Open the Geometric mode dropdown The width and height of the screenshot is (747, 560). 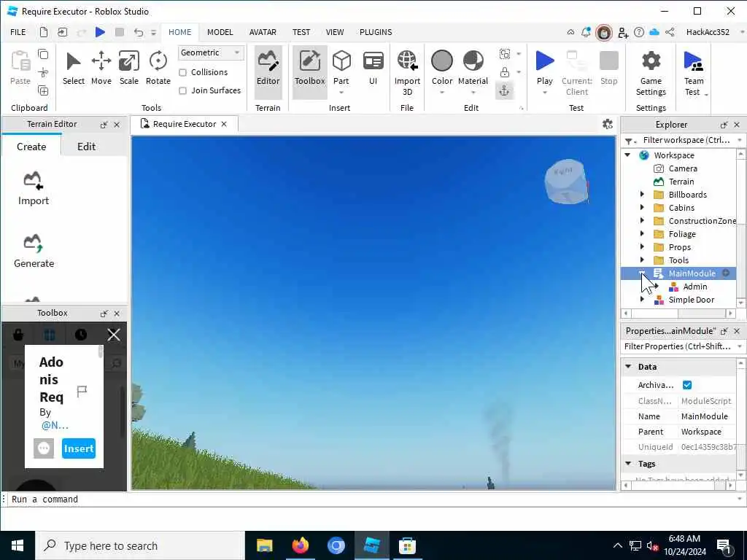211,52
